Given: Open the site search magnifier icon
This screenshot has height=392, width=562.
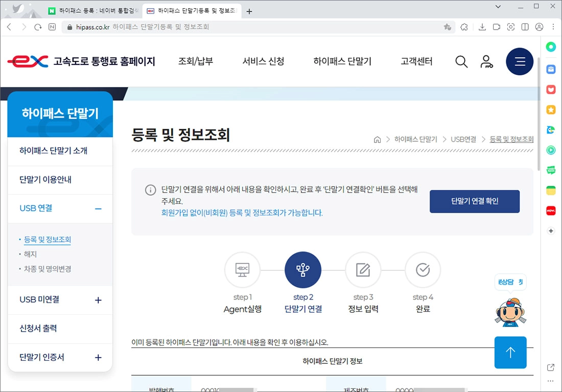Looking at the screenshot, I should [x=461, y=61].
